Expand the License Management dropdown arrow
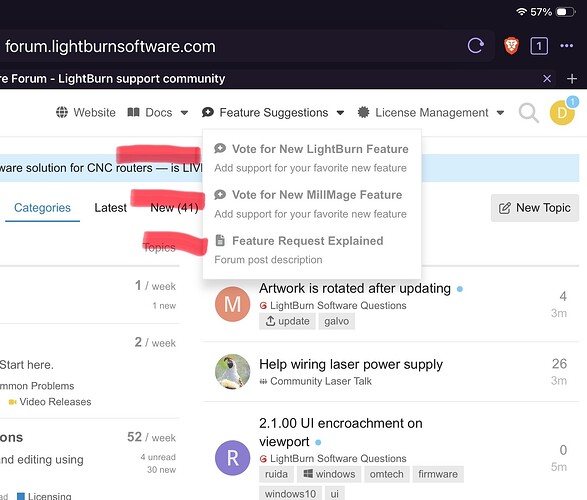The image size is (587, 500). coord(500,113)
